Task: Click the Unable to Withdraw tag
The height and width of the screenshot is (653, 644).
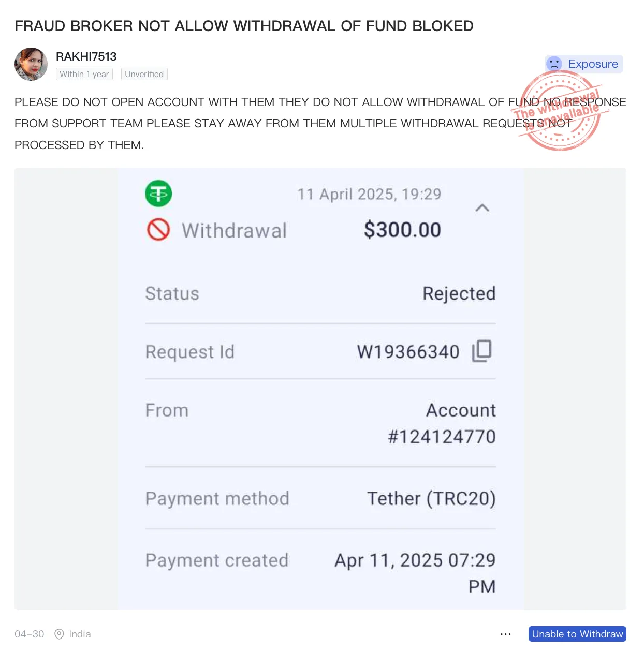Action: pyautogui.click(x=577, y=634)
